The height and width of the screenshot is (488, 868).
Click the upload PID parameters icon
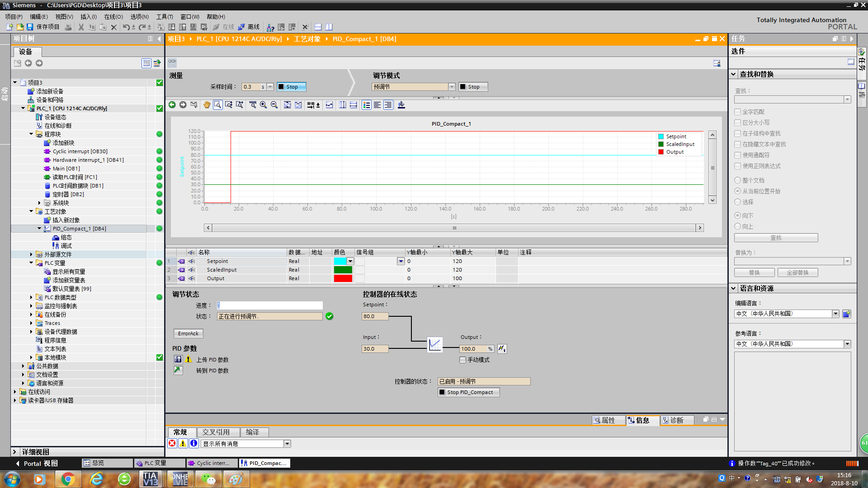click(x=178, y=359)
